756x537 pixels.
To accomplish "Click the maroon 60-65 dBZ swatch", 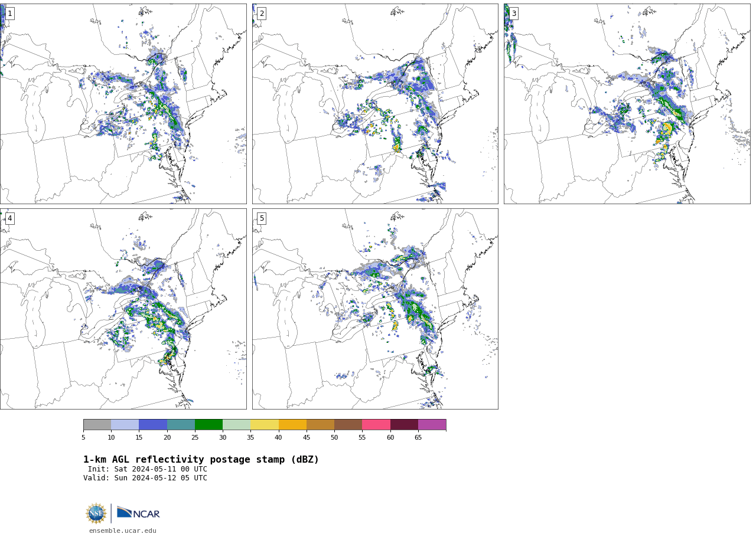I will point(404,425).
